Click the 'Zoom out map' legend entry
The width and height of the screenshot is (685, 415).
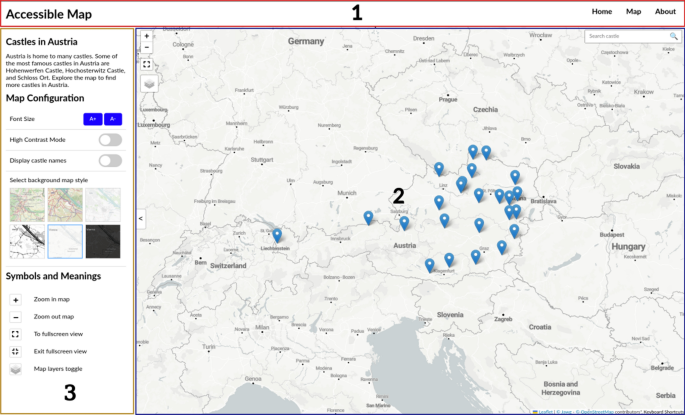click(x=54, y=317)
